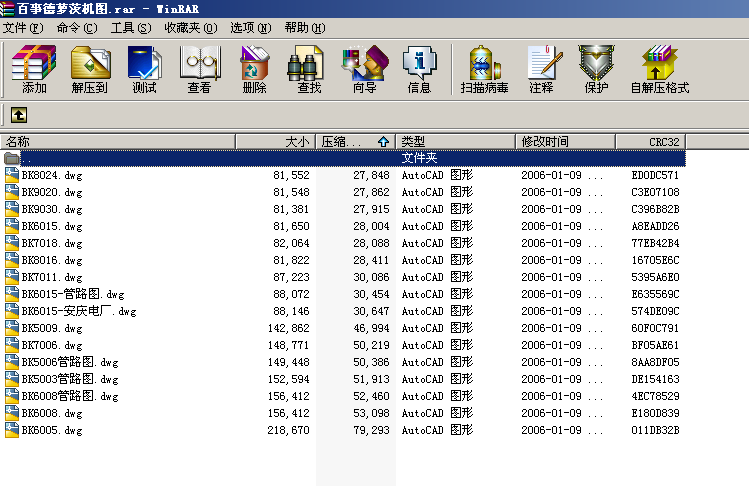Viewport: 749px width, 486px height.
Task: Sort by Modified (修改时间) column header
Action: click(566, 142)
